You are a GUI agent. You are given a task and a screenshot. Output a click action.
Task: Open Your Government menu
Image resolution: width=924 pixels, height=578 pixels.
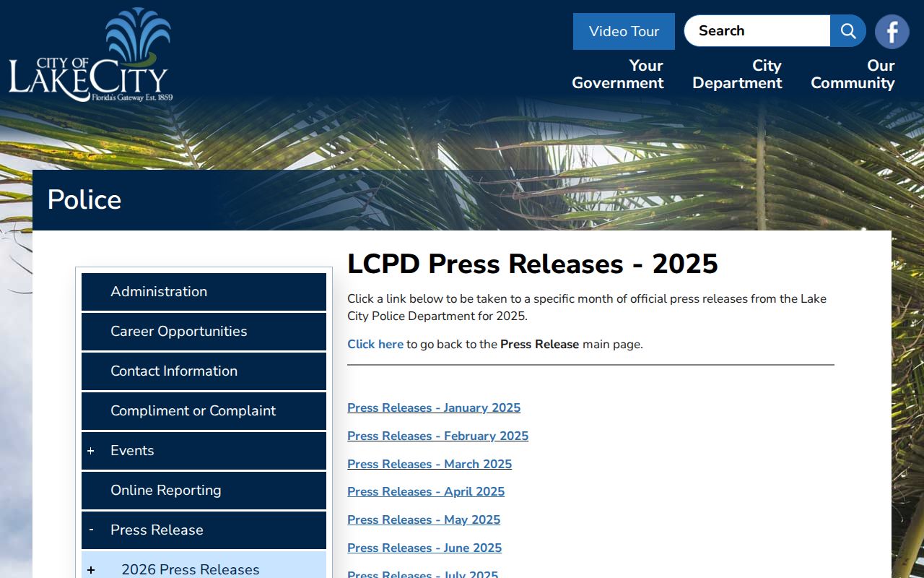pos(618,74)
